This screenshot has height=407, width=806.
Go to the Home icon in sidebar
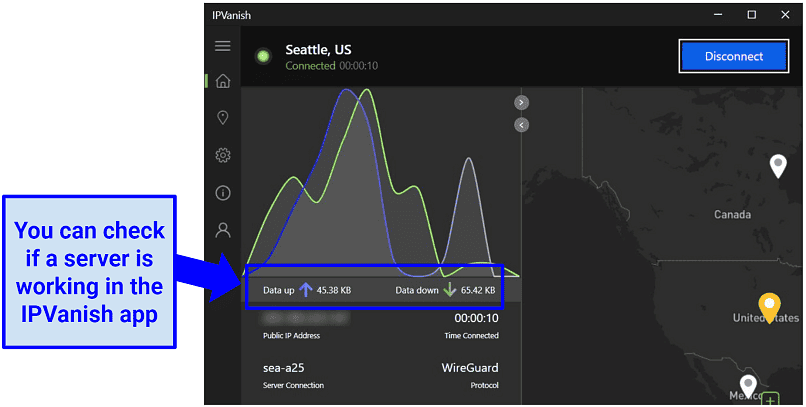223,81
